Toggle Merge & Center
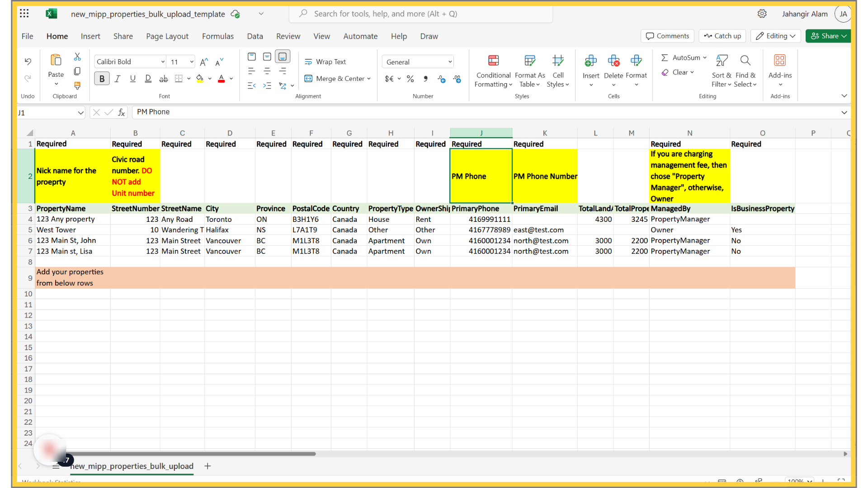This screenshot has width=868, height=488. [334, 79]
